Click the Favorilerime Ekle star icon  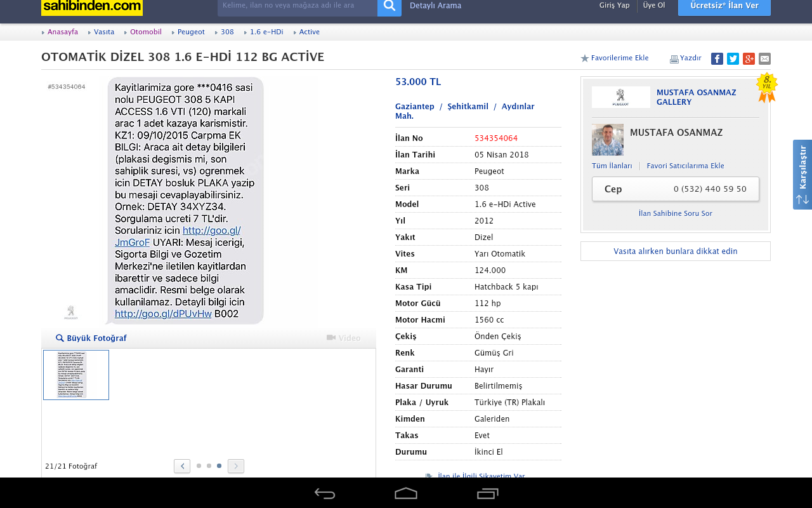[x=585, y=58]
